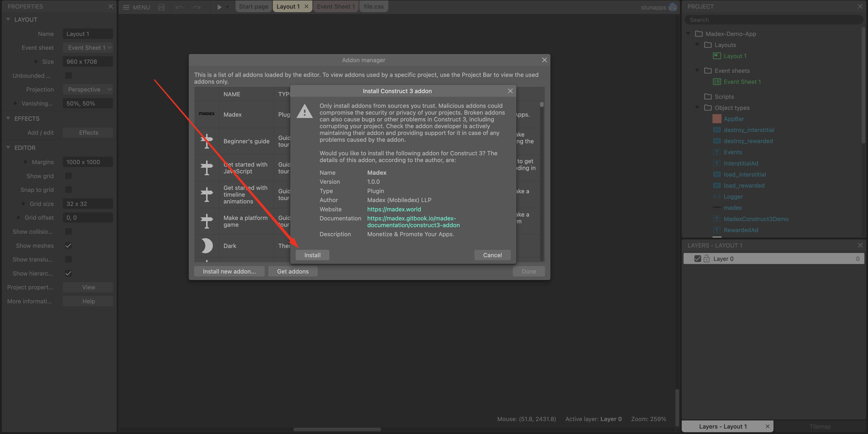
Task: Collapse the Object types folder
Action: [x=697, y=107]
